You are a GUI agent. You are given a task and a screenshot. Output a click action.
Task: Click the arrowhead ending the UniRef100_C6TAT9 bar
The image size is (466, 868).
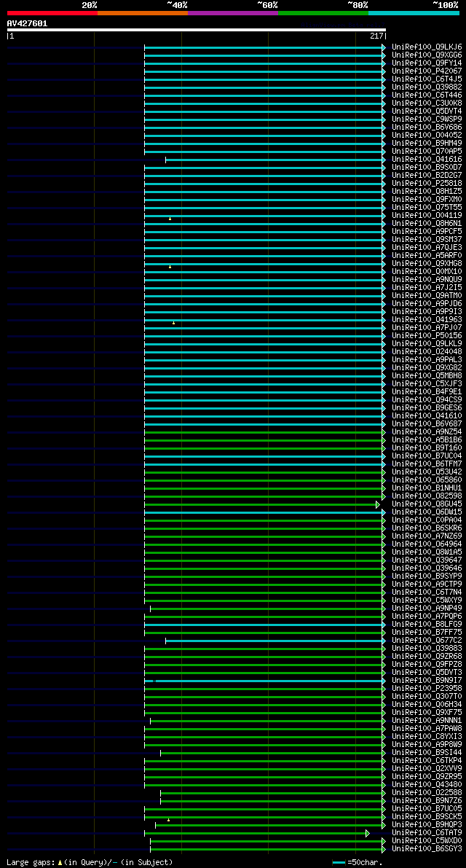coord(368,833)
